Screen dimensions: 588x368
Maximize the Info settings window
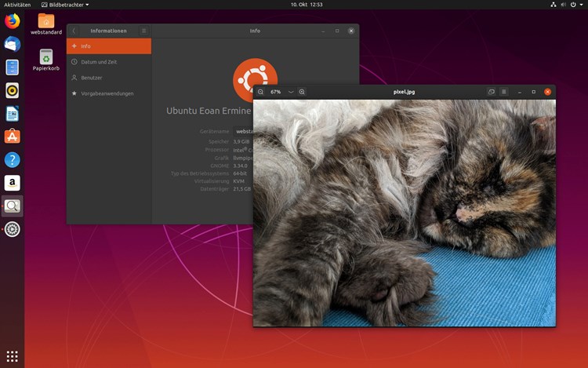pyautogui.click(x=337, y=31)
